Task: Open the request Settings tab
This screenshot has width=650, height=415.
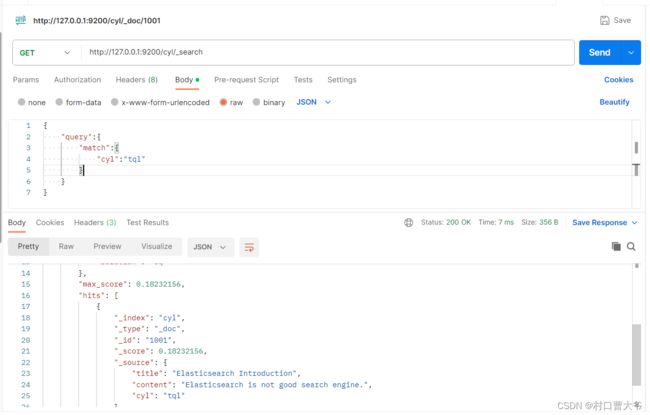Action: (342, 80)
